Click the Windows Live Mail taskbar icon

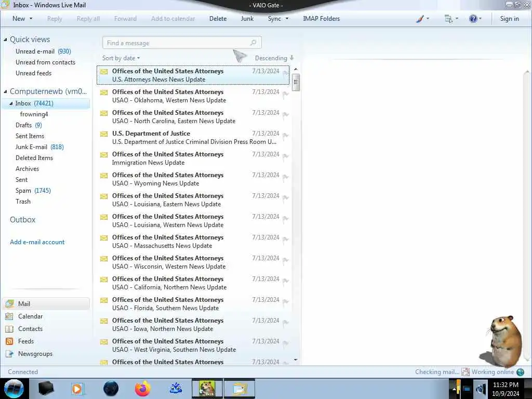tap(240, 389)
